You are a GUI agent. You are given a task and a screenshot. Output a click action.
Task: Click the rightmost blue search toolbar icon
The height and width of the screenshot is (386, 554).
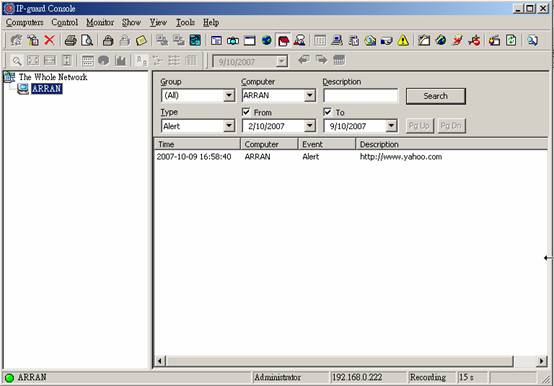(x=532, y=40)
